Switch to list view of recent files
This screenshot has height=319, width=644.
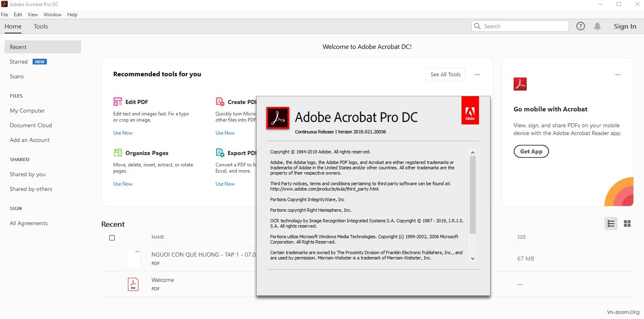coord(611,224)
